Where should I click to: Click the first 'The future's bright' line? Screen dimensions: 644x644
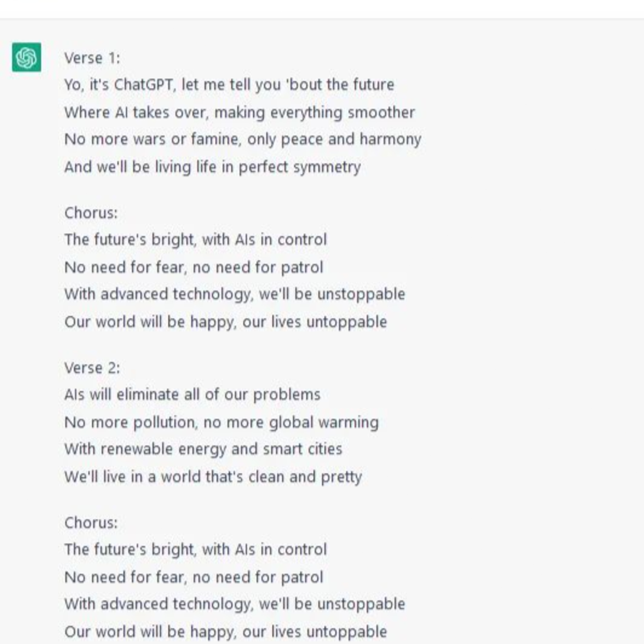pos(196,240)
